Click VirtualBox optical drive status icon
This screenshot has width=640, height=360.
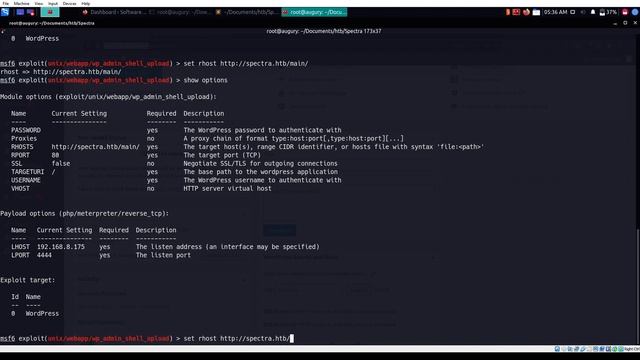tap(564, 349)
